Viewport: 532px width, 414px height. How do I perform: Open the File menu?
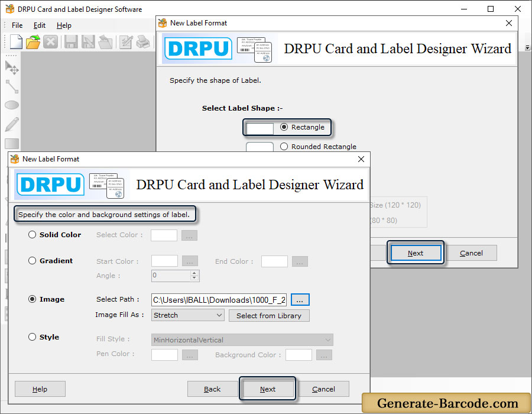tap(17, 25)
